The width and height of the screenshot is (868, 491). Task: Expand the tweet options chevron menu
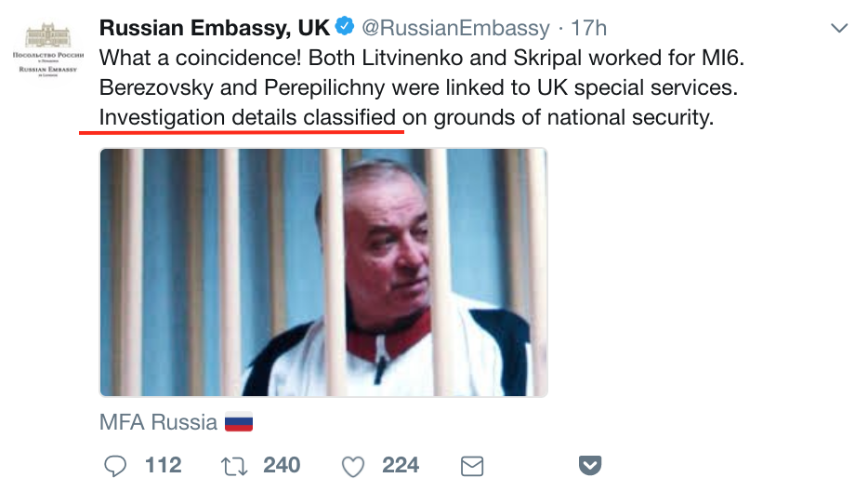click(839, 29)
